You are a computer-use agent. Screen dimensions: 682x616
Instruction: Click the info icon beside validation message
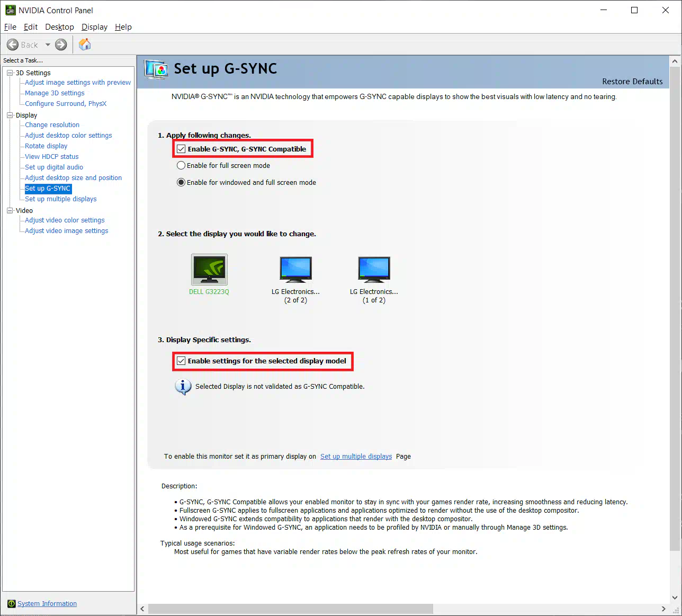point(183,387)
